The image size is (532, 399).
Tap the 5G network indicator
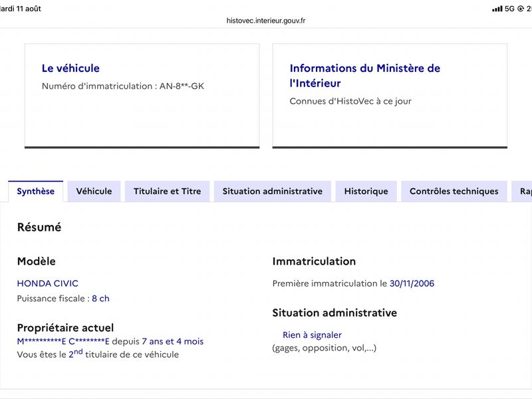(x=509, y=9)
